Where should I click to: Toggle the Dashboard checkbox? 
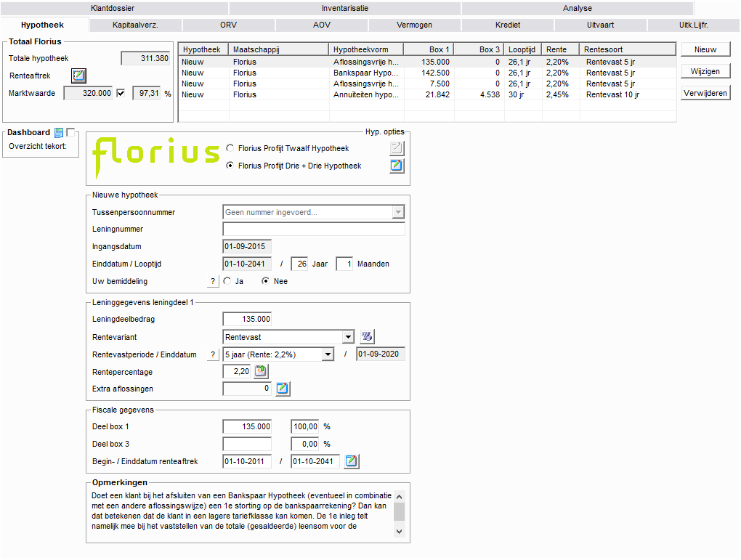(70, 132)
